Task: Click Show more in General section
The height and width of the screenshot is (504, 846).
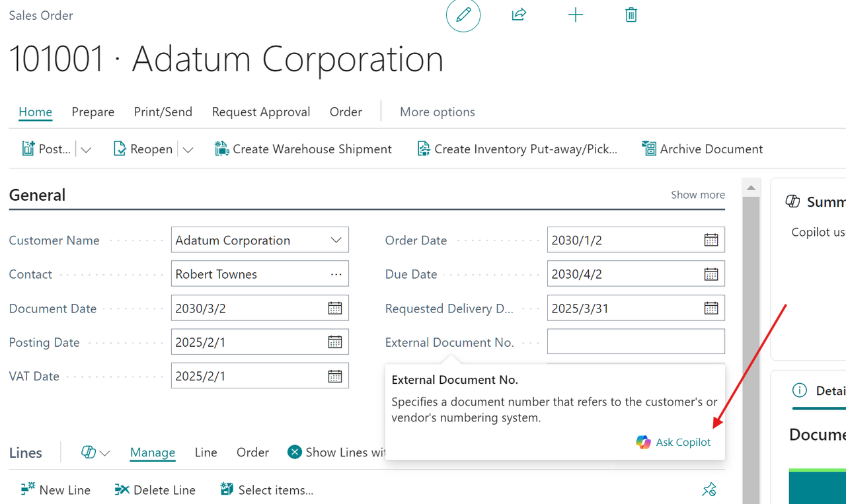Action: tap(698, 194)
